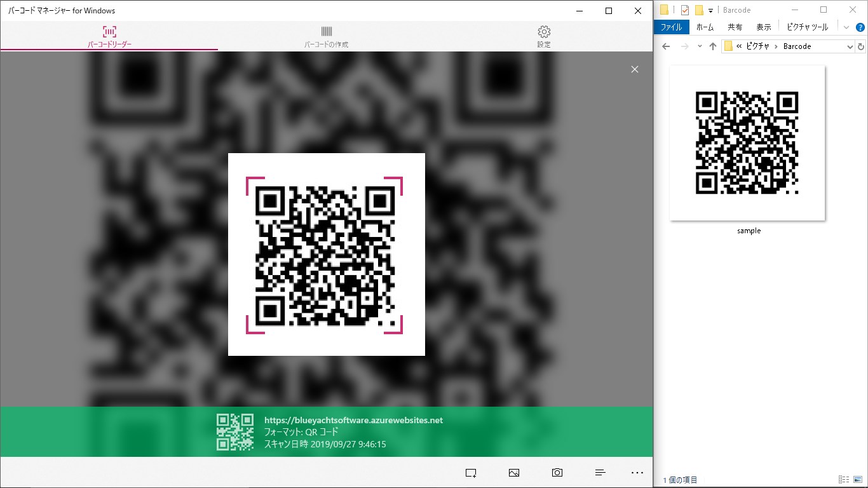Switch to the バーコードリーダー tab
This screenshot has height=488, width=868.
[109, 37]
